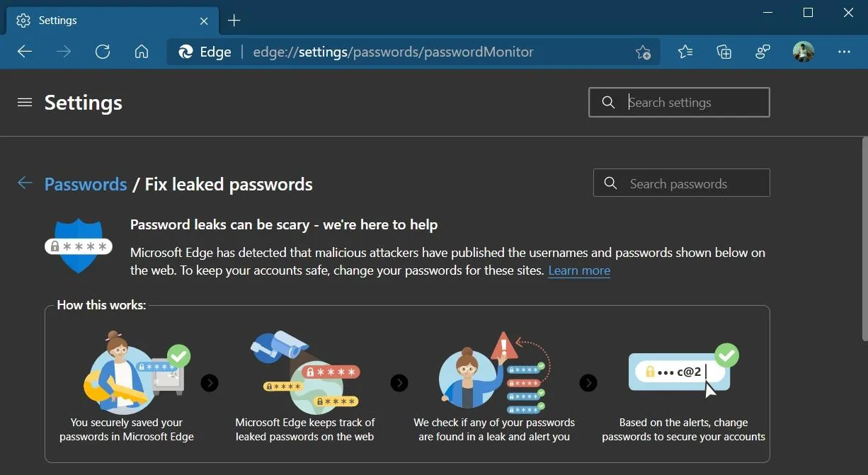Open the Learn more link
The height and width of the screenshot is (475, 868).
[x=579, y=270]
